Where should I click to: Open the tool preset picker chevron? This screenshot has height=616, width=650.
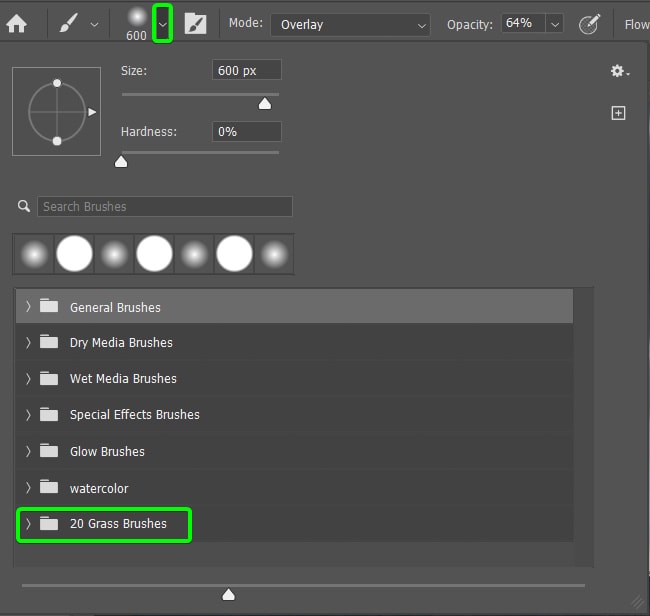(x=95, y=25)
